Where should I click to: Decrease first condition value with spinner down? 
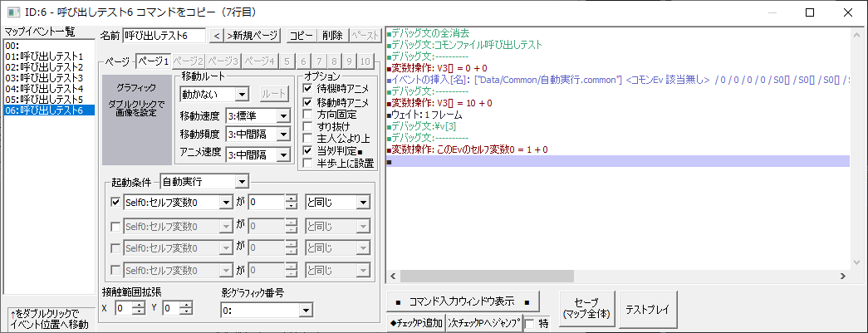[292, 207]
